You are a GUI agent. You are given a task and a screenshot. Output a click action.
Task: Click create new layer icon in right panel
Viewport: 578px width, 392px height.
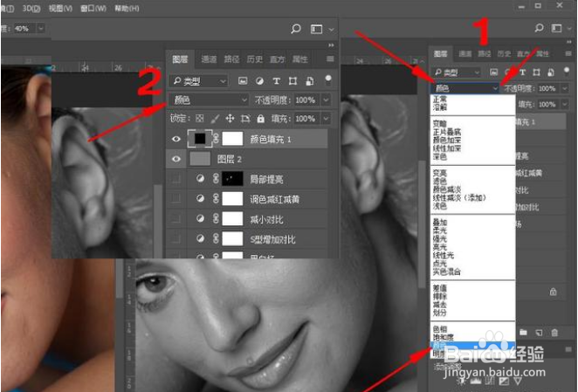539,333
